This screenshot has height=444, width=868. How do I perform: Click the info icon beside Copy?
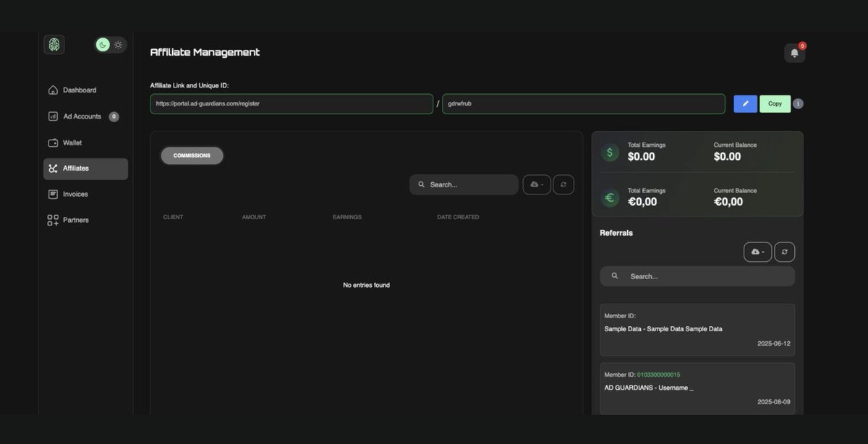(x=798, y=103)
